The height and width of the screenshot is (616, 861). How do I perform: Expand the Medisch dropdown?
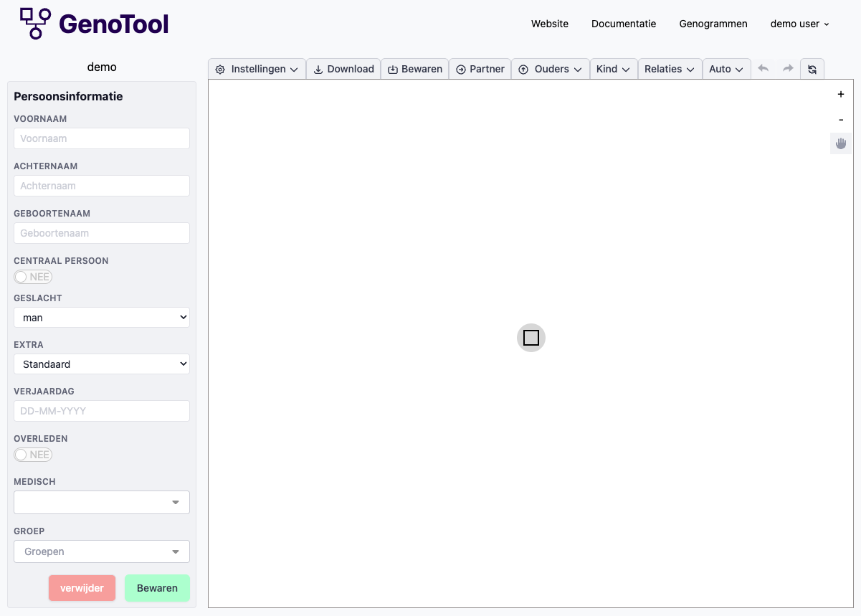102,503
